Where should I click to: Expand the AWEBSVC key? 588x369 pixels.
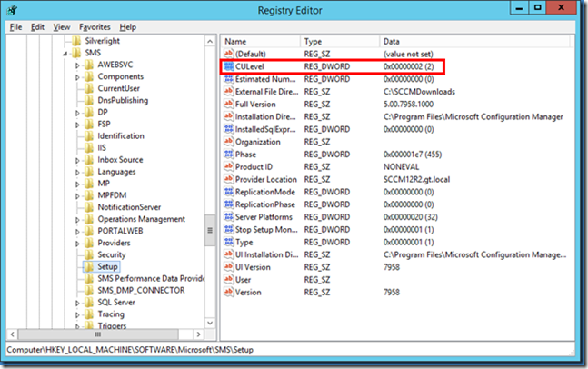77,65
